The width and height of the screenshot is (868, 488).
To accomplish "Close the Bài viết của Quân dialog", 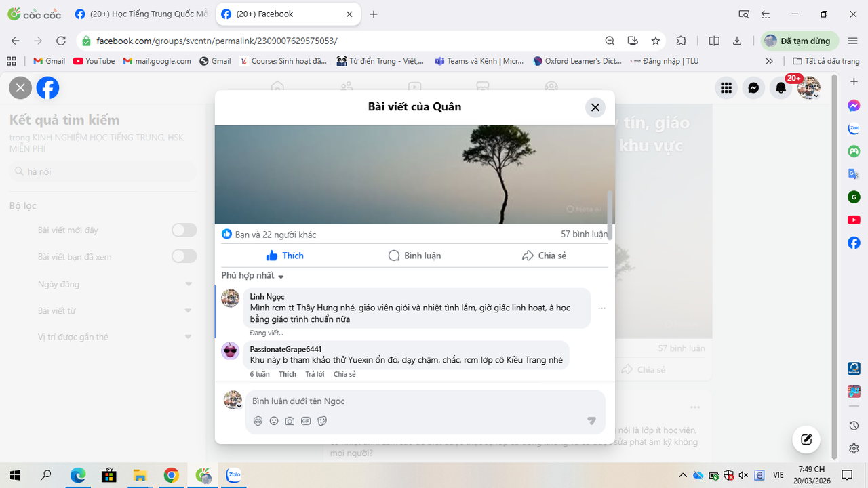I will point(595,107).
